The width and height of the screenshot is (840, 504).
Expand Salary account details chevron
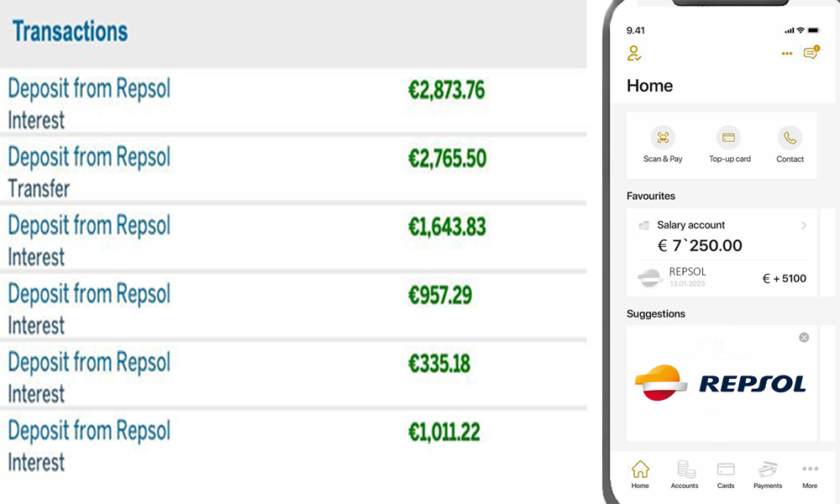click(x=804, y=225)
